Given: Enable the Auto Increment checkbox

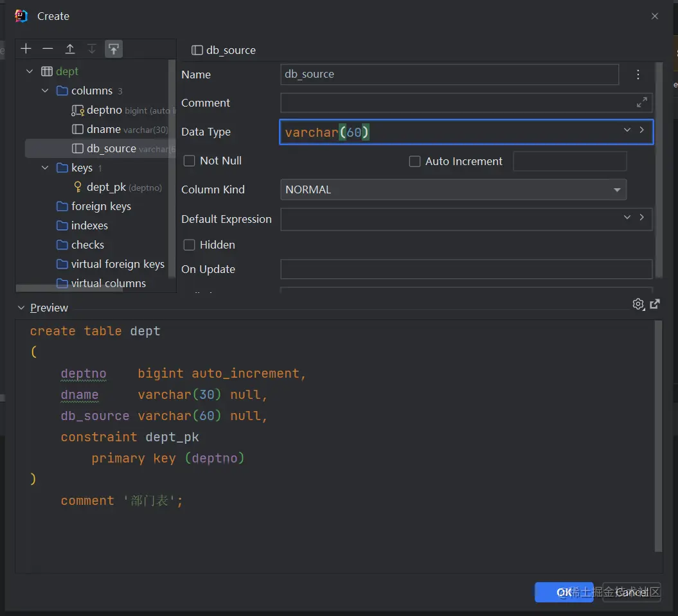Looking at the screenshot, I should (x=415, y=161).
